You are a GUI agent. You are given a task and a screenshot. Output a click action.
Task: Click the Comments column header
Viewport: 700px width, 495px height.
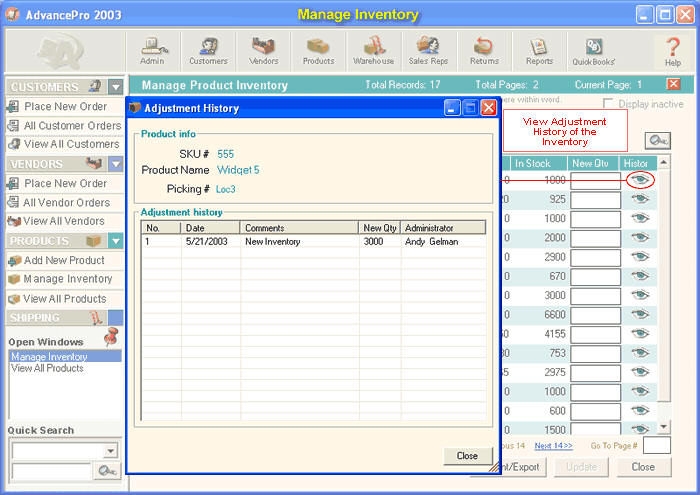click(x=299, y=228)
